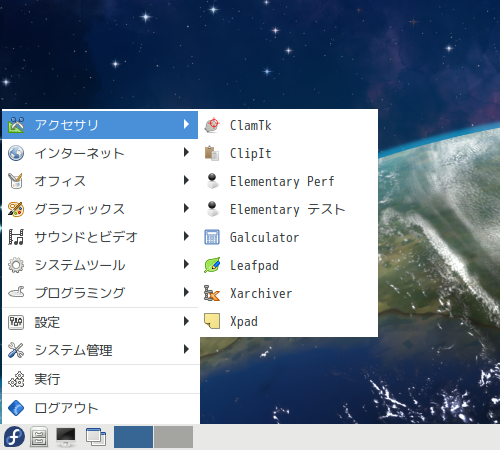
Task: Open Xpad via its sticky note icon
Action: point(212,321)
